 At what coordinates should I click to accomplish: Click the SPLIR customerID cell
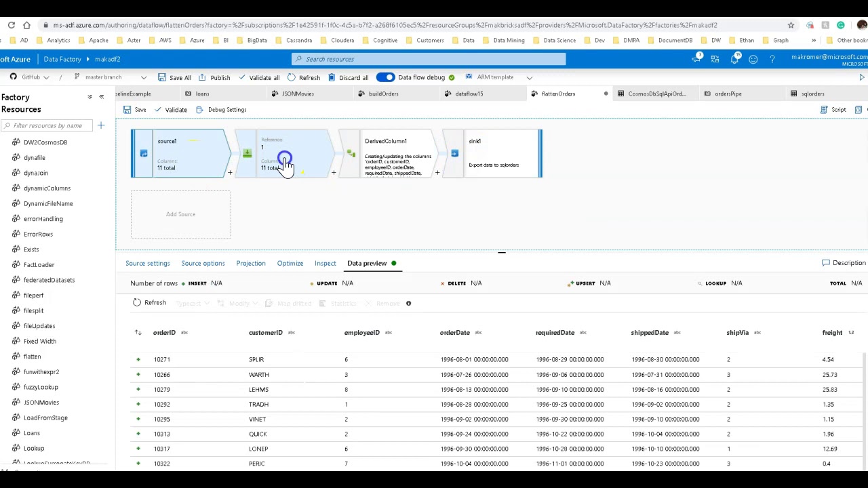point(256,359)
